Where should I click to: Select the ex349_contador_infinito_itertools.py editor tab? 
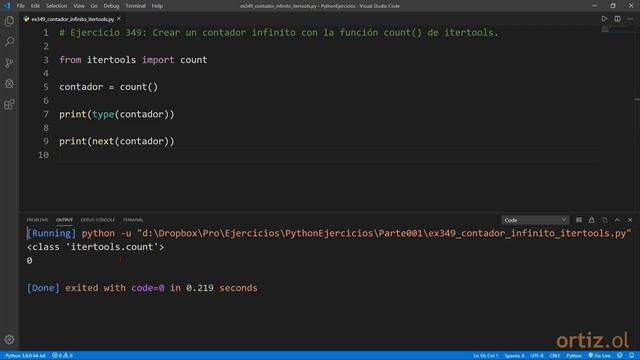[73, 19]
